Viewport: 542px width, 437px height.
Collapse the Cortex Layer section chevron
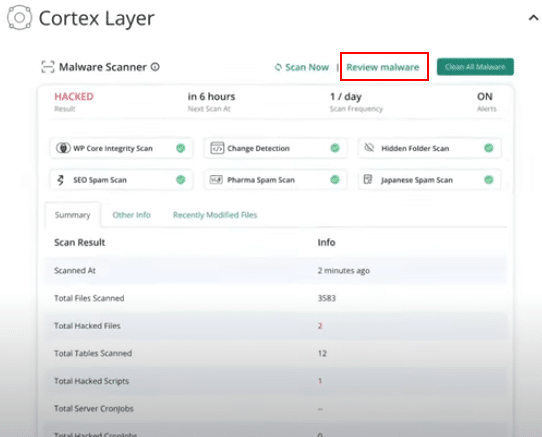coord(534,18)
